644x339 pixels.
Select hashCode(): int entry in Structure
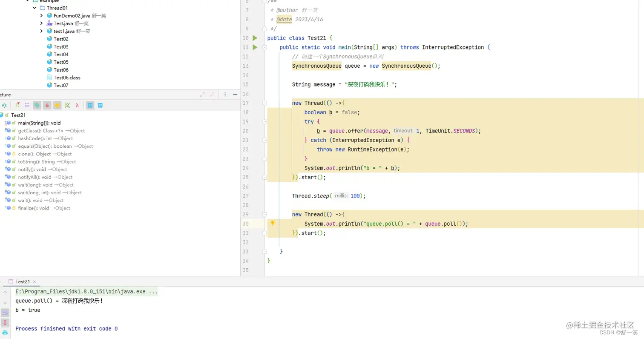45,138
